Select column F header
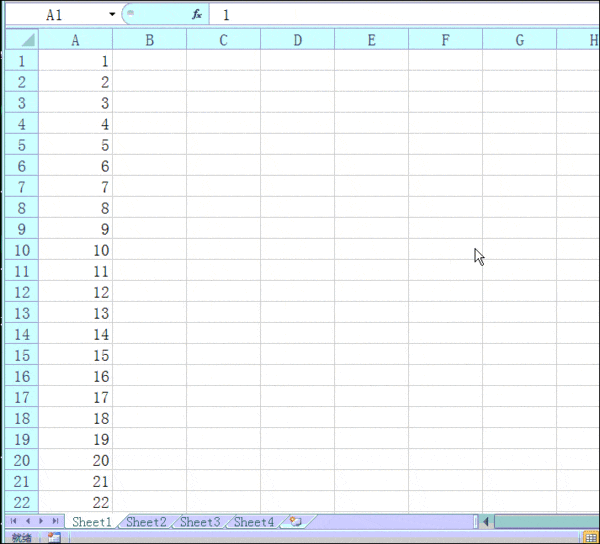Screen dimensions: 600x544 coord(445,39)
